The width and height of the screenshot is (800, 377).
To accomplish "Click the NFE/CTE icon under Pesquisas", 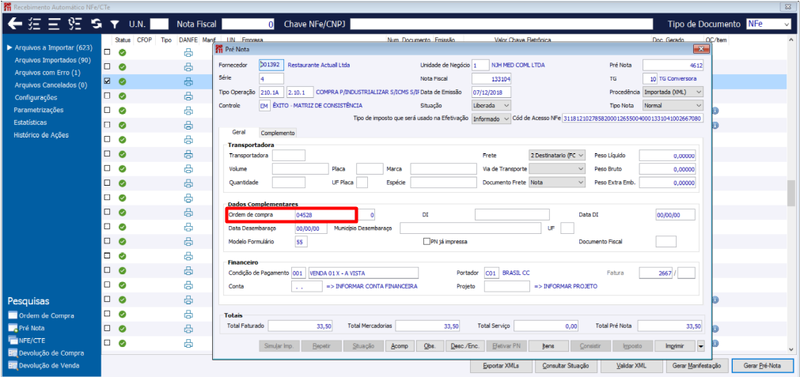I will (x=12, y=340).
